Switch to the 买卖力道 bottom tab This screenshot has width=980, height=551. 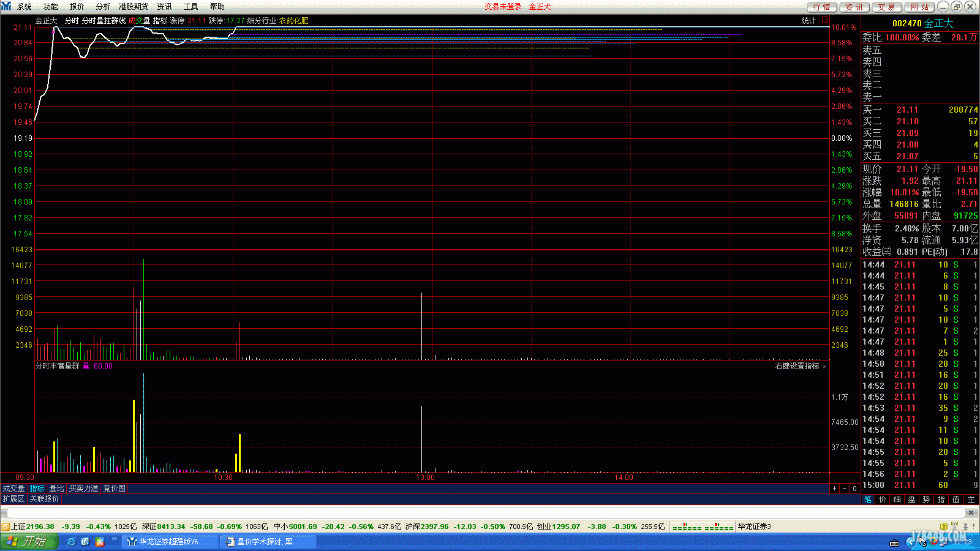(x=84, y=489)
